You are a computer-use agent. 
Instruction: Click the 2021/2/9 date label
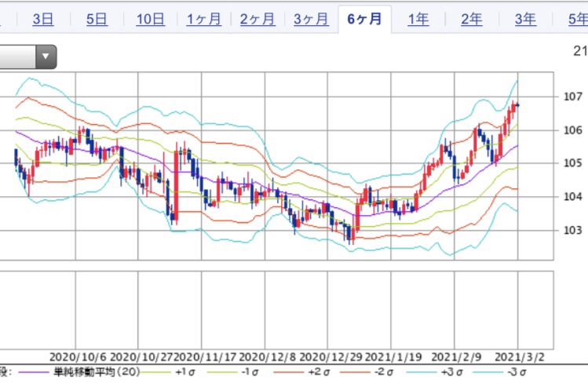pyautogui.click(x=456, y=357)
